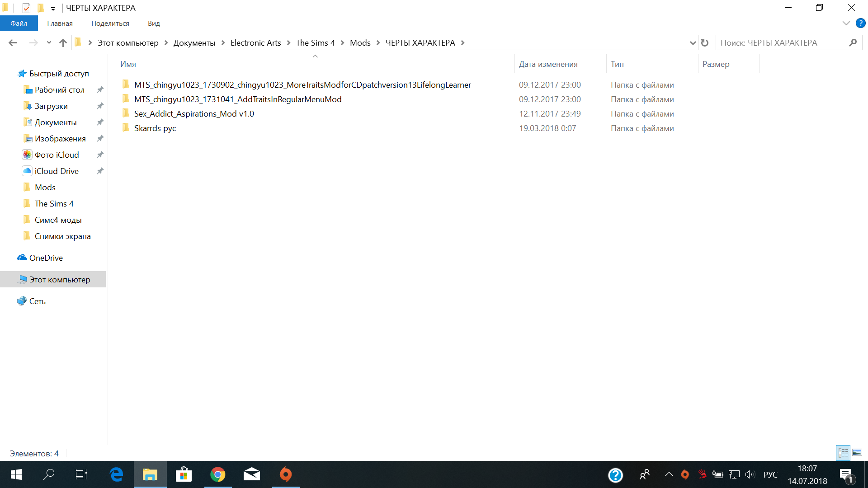Refresh the ЧЕРТЫ ХАРАКТЕРА folder view
Screen dimensions: 868x488
click(x=704, y=42)
